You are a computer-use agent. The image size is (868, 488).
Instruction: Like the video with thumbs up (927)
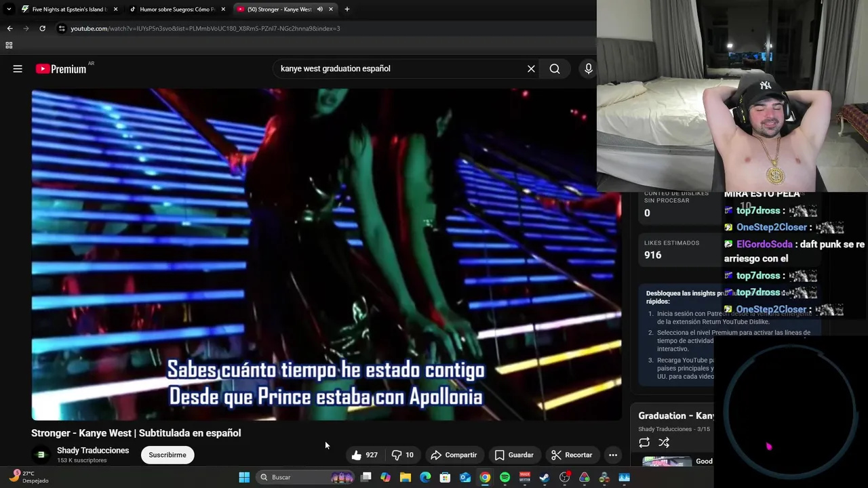point(364,455)
